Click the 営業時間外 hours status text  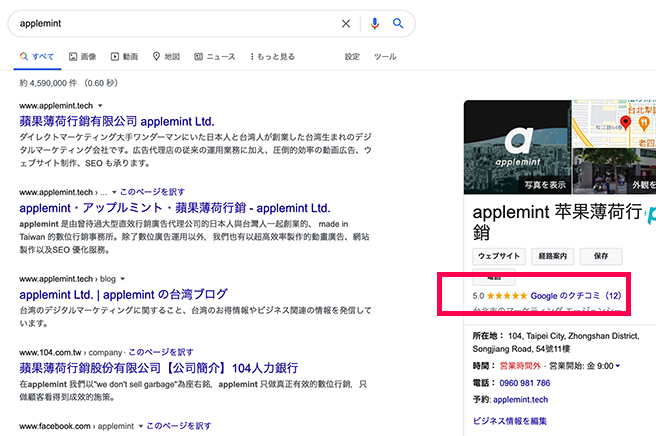tap(520, 366)
